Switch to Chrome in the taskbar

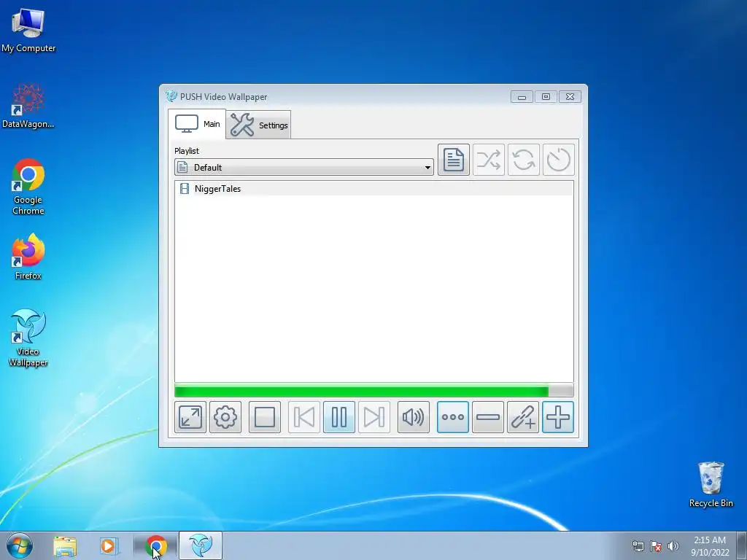pyautogui.click(x=156, y=545)
